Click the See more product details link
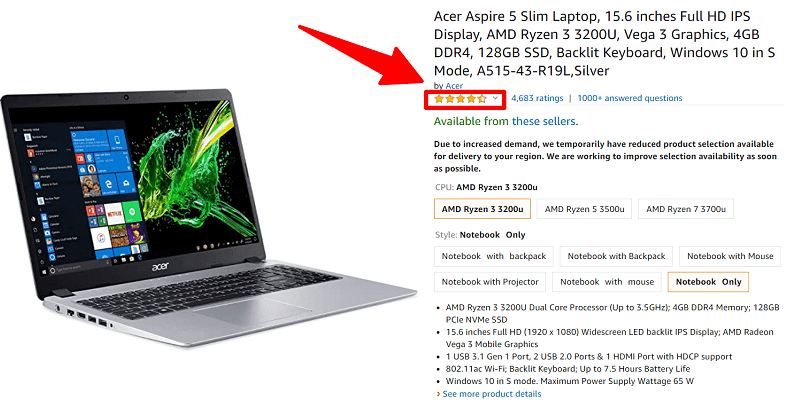This screenshot has width=794, height=408. pyautogui.click(x=492, y=394)
